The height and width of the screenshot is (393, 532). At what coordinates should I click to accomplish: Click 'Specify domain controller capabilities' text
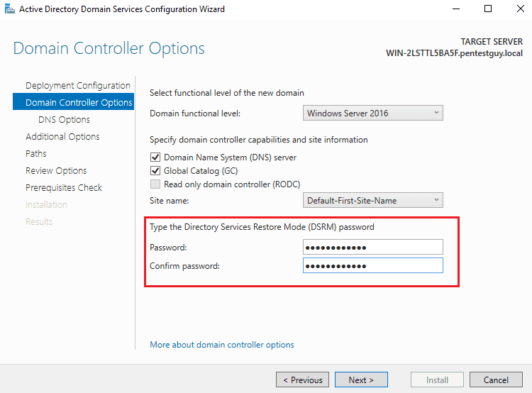258,140
